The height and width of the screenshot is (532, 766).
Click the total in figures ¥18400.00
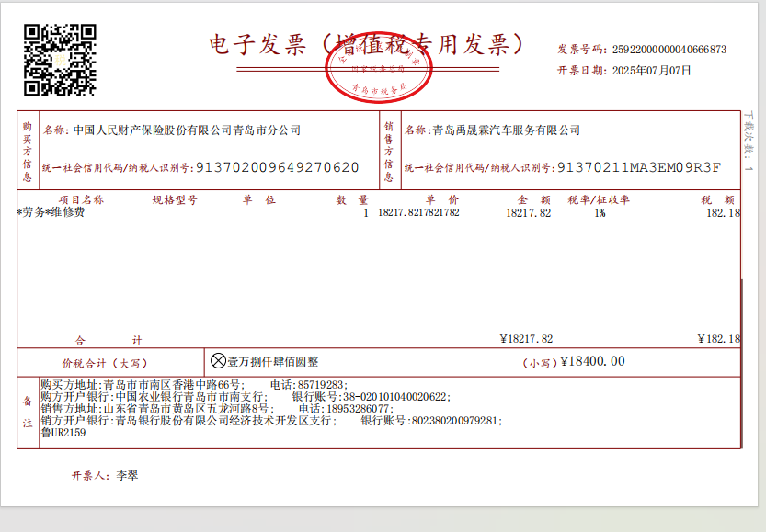592,362
